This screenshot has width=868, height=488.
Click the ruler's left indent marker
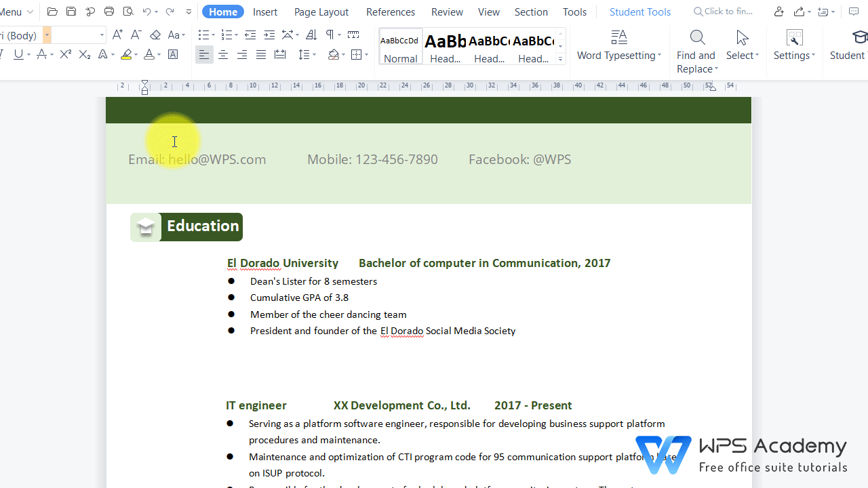144,90
